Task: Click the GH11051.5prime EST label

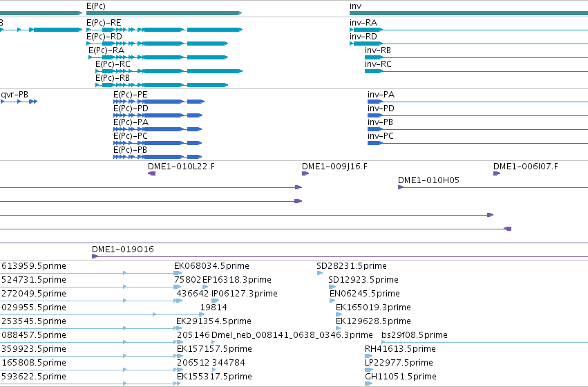Action: point(401,377)
